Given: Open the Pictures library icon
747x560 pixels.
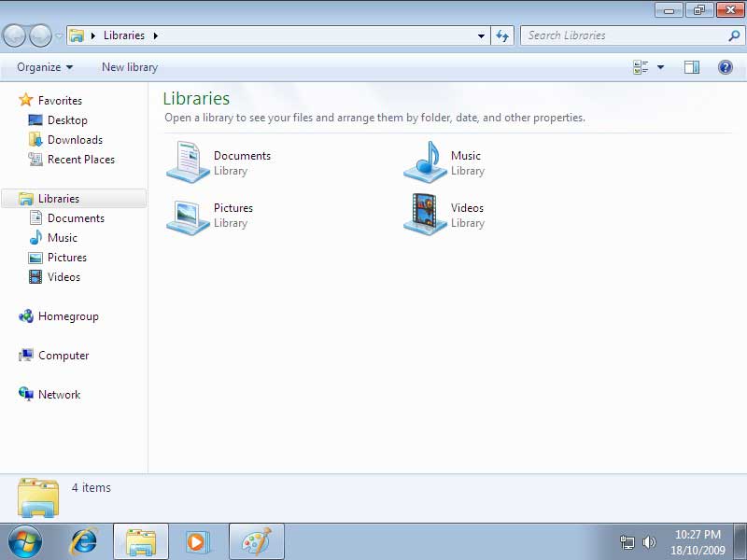Looking at the screenshot, I should coord(188,215).
